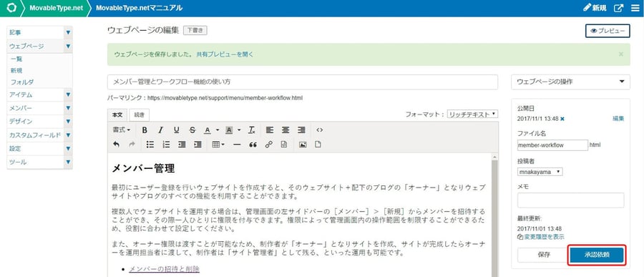Insert a file with the page icon

coord(318,145)
